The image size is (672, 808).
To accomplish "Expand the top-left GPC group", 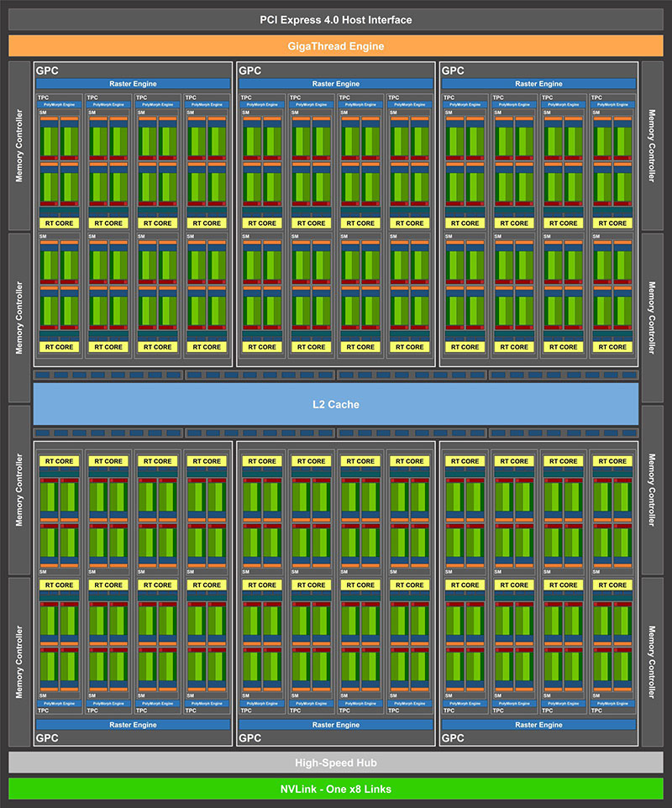I will click(48, 71).
